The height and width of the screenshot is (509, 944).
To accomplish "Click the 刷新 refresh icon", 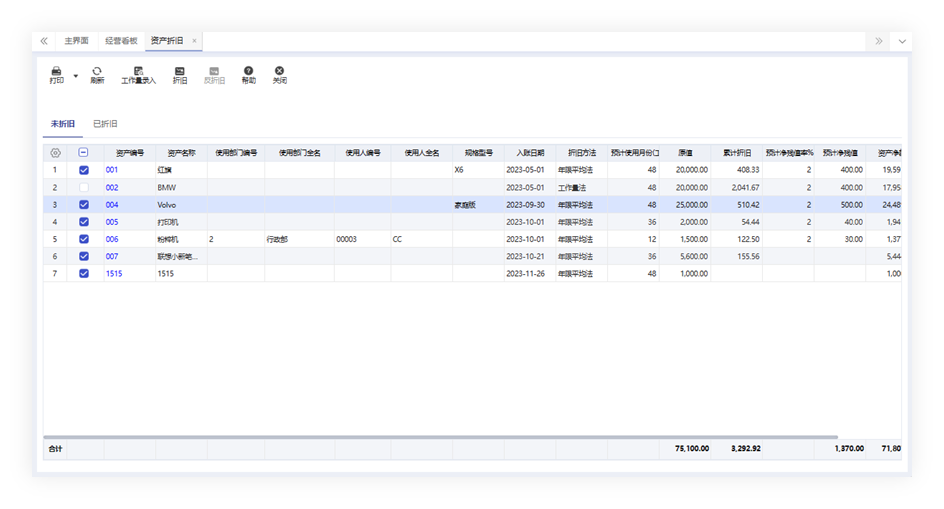I will point(97,73).
